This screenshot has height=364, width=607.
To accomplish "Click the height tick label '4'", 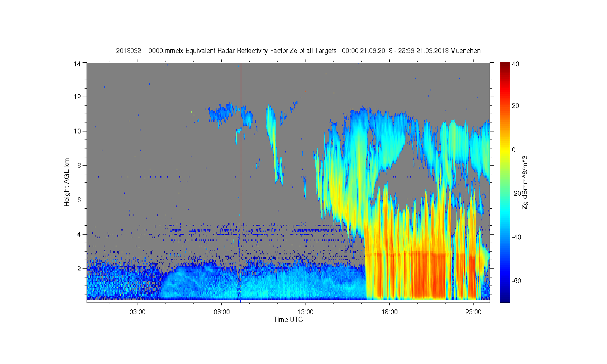I will tap(79, 234).
